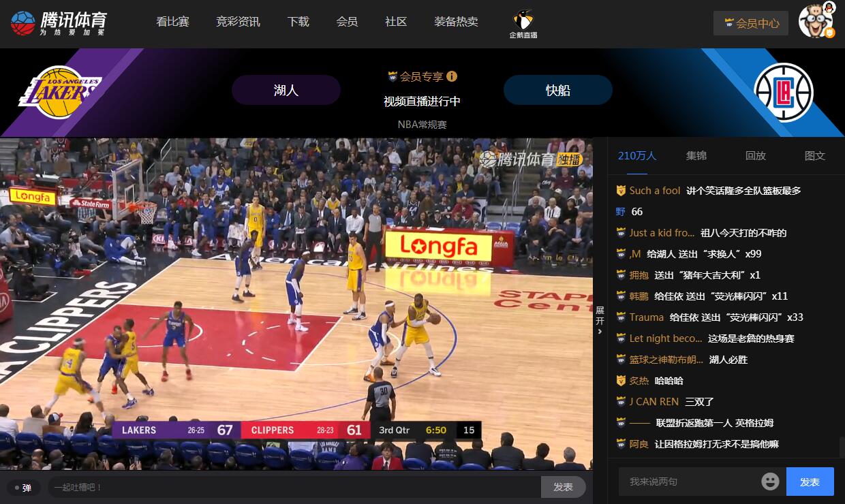Click the 腾讯体育 site logo
845x504 pixels.
(x=59, y=23)
